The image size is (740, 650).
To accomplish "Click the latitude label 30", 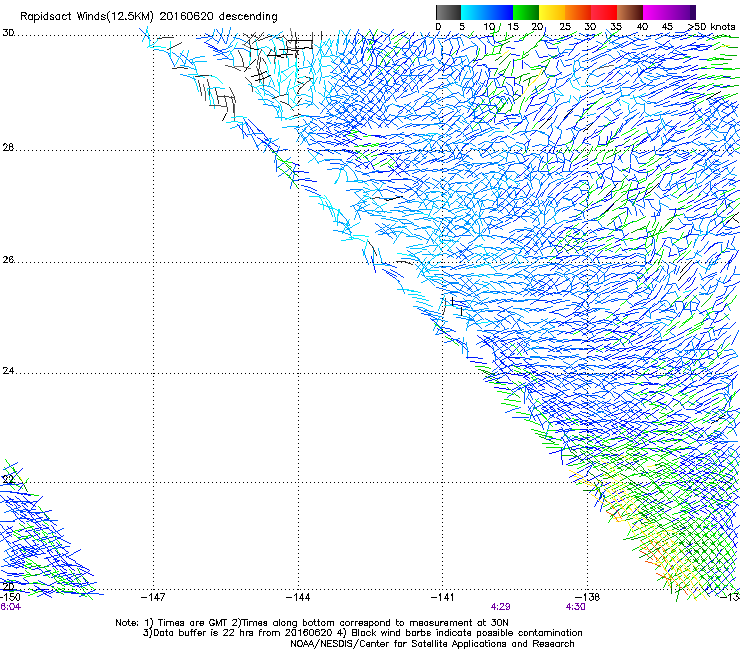I will tap(8, 33).
